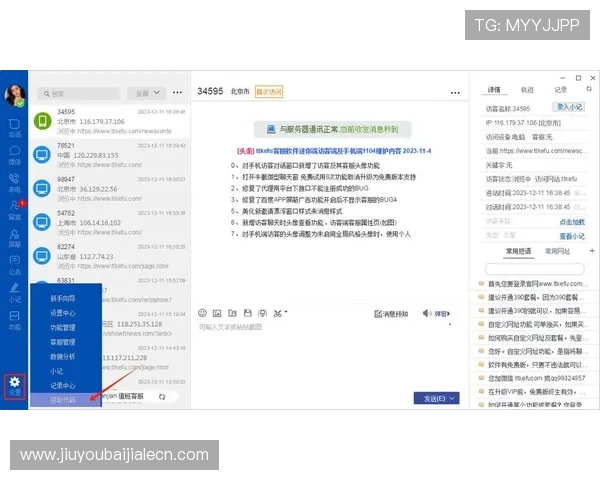Click the 查看小记 link
The image size is (600, 480).
click(572, 236)
